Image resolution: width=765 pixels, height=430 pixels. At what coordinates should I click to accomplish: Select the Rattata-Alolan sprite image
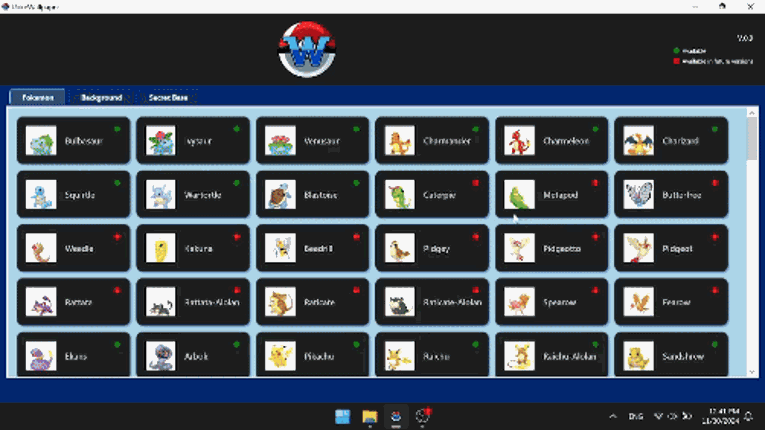161,302
